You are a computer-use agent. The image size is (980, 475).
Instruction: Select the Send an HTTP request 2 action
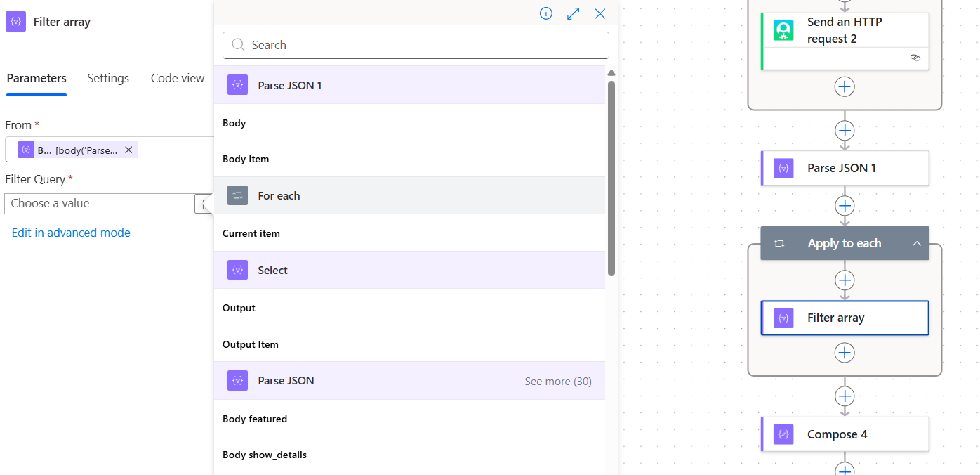point(845,41)
